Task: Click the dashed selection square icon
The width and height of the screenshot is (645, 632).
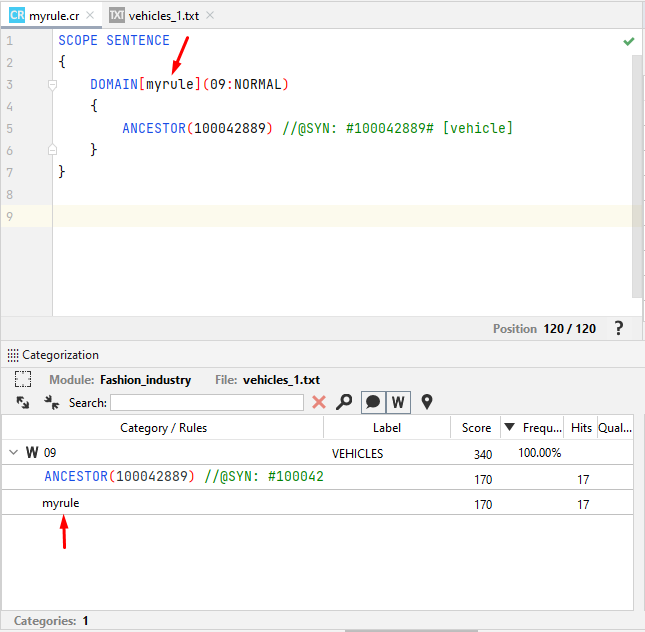Action: (24, 380)
